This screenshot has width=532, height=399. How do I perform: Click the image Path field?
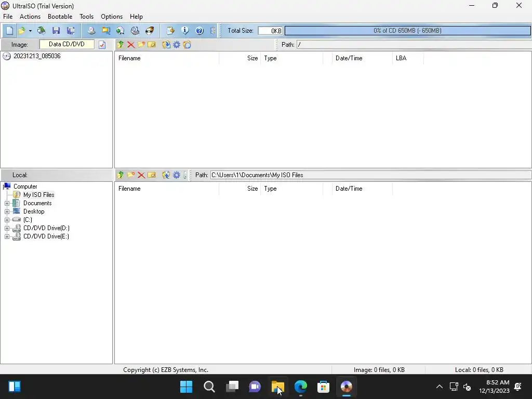tap(414, 45)
